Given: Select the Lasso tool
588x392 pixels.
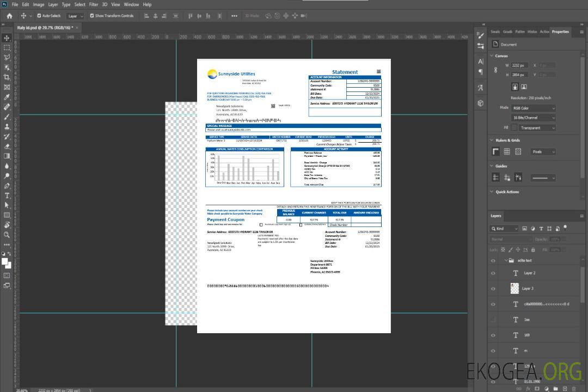Looking at the screenshot, I should [7, 57].
